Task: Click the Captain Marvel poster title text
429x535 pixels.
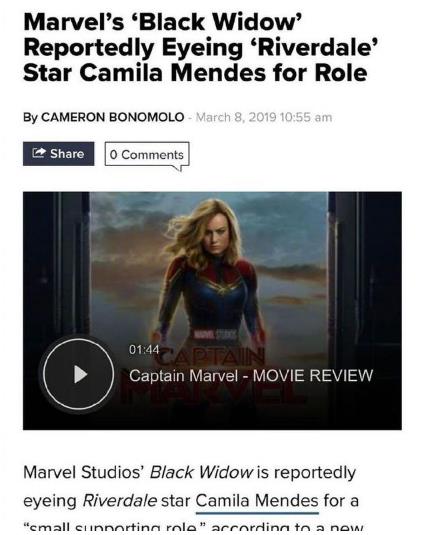Action: click(x=212, y=375)
